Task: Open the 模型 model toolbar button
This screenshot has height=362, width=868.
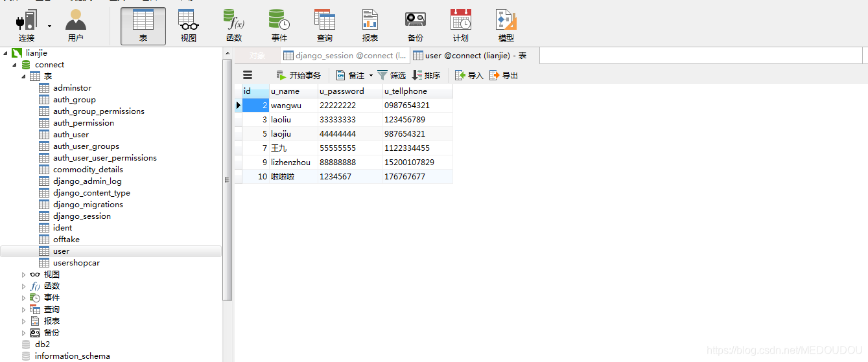Action: pyautogui.click(x=506, y=27)
